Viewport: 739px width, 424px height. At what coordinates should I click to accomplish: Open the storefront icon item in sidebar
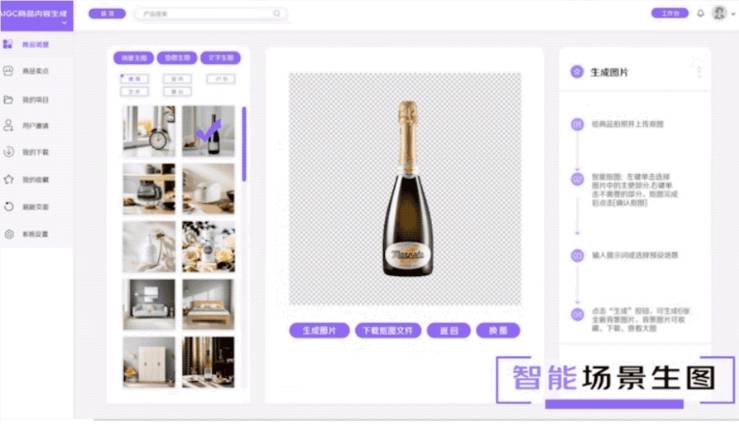(8, 71)
